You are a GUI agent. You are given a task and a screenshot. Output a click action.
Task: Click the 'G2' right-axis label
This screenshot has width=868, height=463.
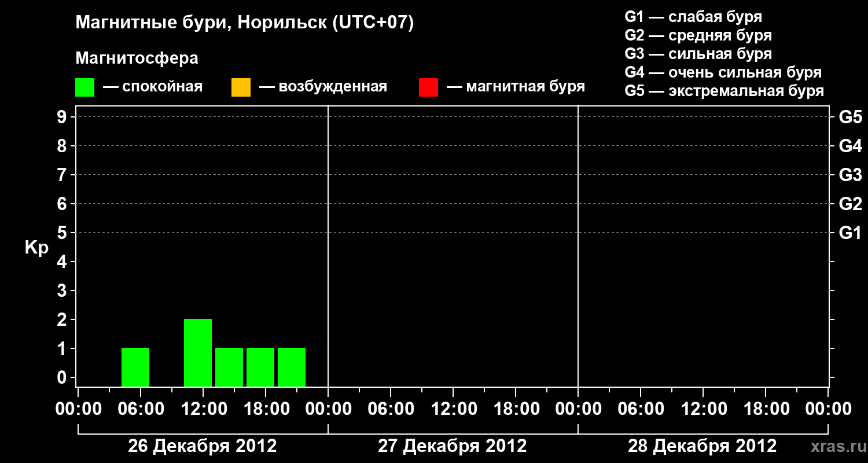click(x=851, y=204)
